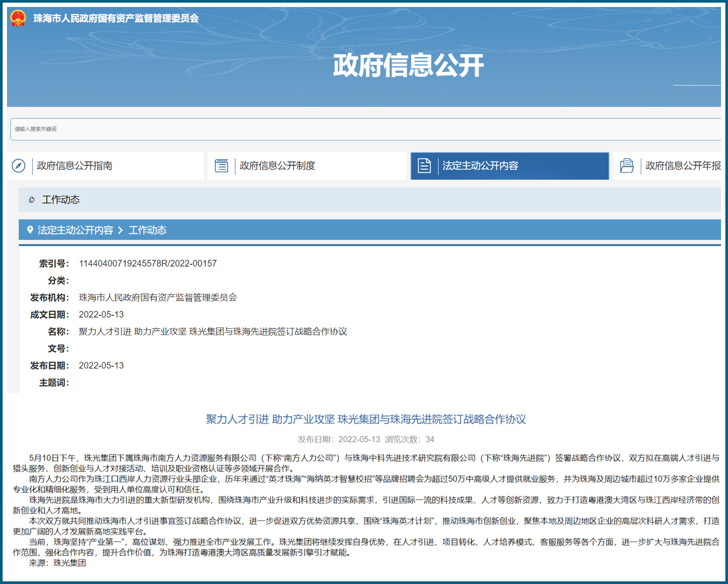The image size is (728, 584).
Task: Click the paragraph beginning 珠海先进院是珠海市
Action: pyautogui.click(x=366, y=505)
